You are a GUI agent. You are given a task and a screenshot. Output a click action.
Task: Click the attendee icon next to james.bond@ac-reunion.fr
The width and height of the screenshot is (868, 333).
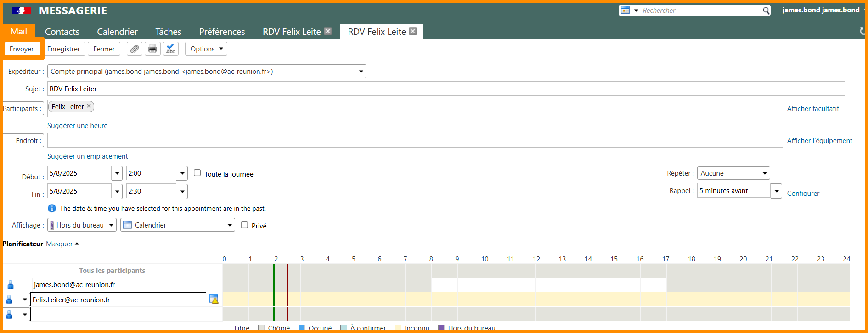click(11, 285)
